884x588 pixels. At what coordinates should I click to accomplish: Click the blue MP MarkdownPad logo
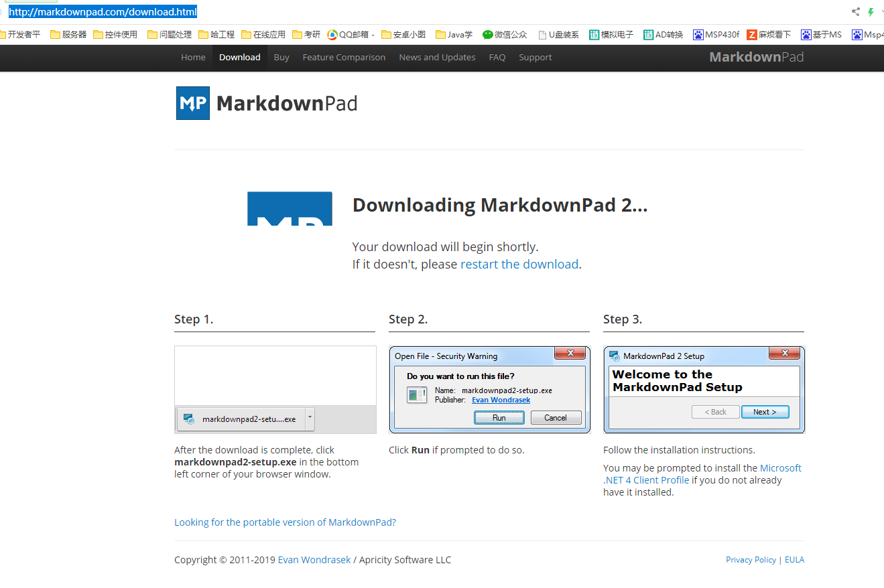[192, 103]
